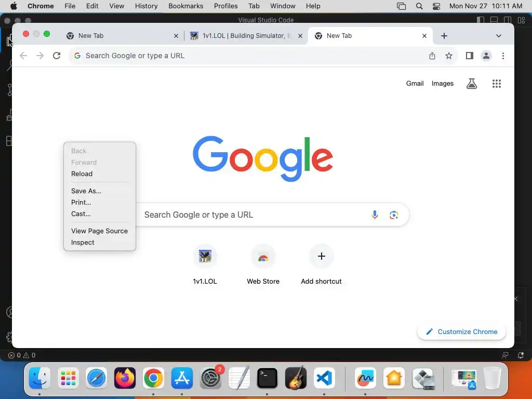Open System Settings from the Dock
Image resolution: width=532 pixels, height=399 pixels.
click(210, 378)
